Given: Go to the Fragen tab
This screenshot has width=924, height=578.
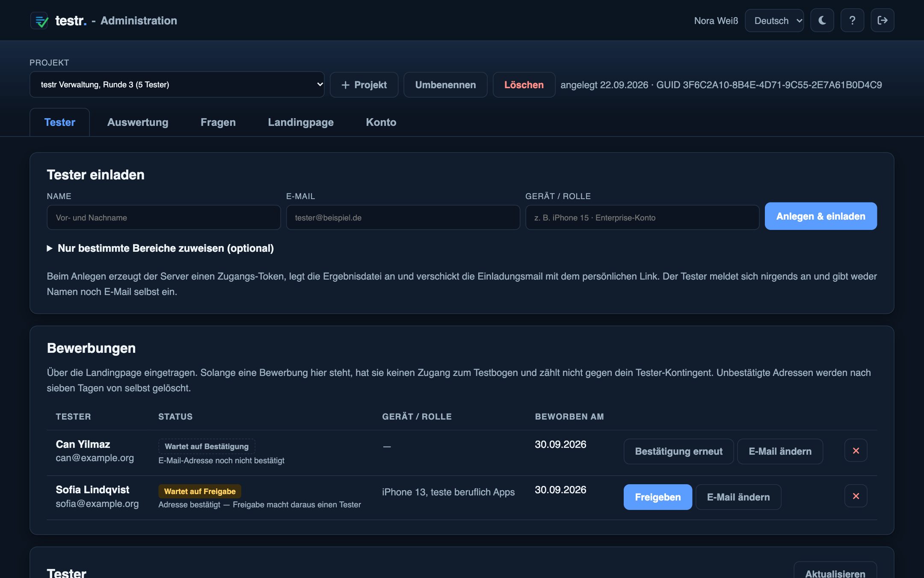Looking at the screenshot, I should click(x=218, y=122).
